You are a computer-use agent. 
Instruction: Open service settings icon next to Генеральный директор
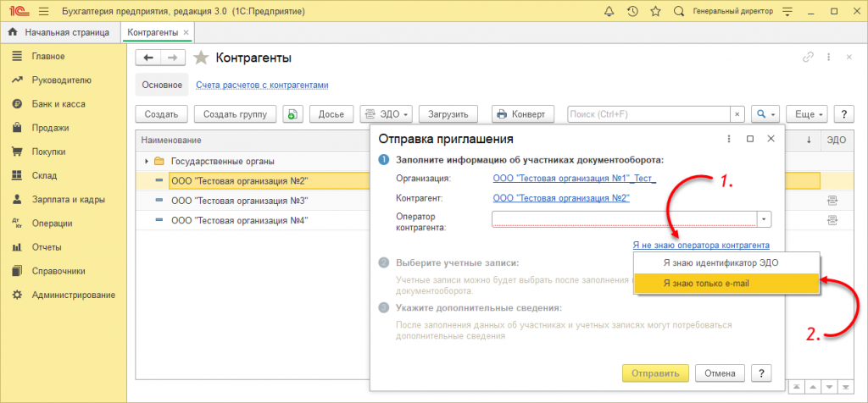click(x=789, y=12)
